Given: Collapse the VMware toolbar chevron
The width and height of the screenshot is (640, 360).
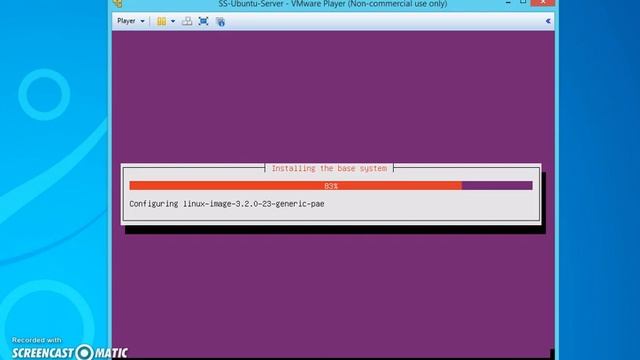Looking at the screenshot, I should point(548,21).
